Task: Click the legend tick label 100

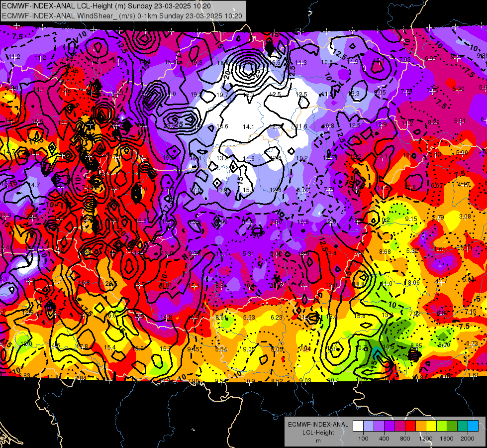Action: click(363, 439)
